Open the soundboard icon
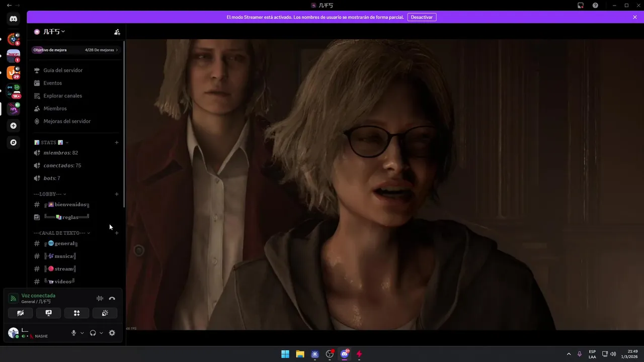Viewport: 644px width, 362px height. (x=105, y=313)
